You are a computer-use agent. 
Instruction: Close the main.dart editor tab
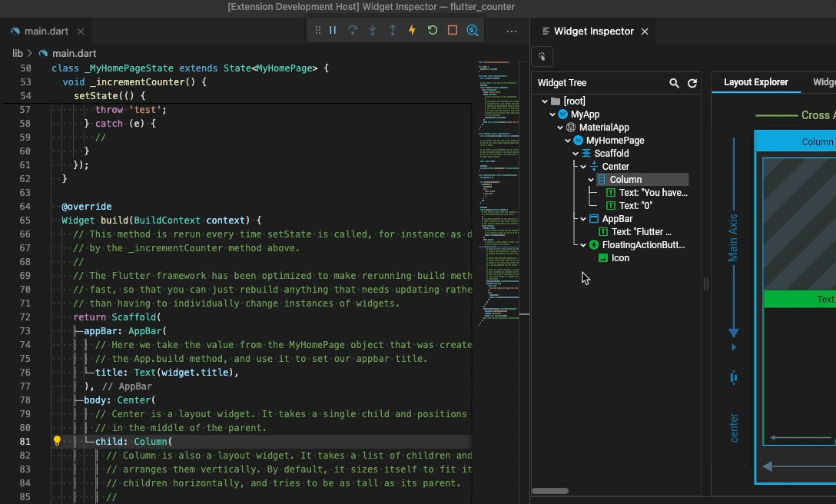81,31
